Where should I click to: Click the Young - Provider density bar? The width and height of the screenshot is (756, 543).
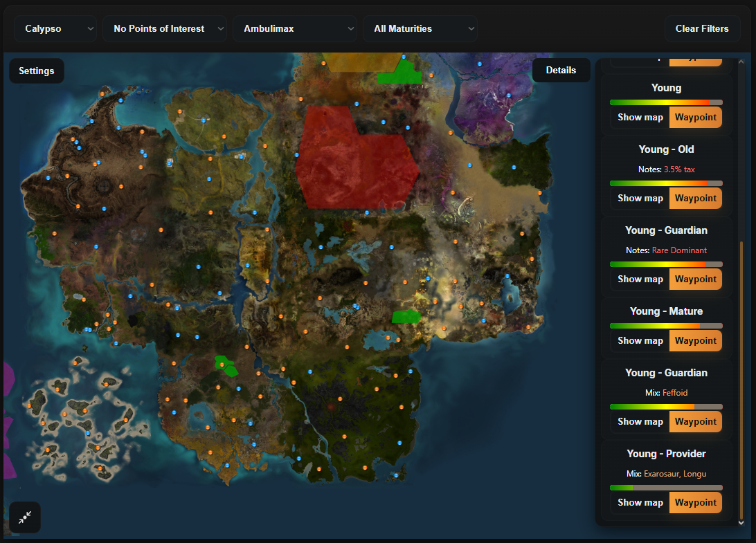pyautogui.click(x=666, y=488)
